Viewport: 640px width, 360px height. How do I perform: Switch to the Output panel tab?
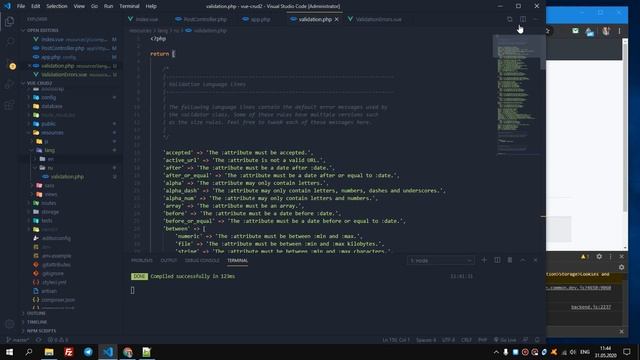(x=169, y=260)
